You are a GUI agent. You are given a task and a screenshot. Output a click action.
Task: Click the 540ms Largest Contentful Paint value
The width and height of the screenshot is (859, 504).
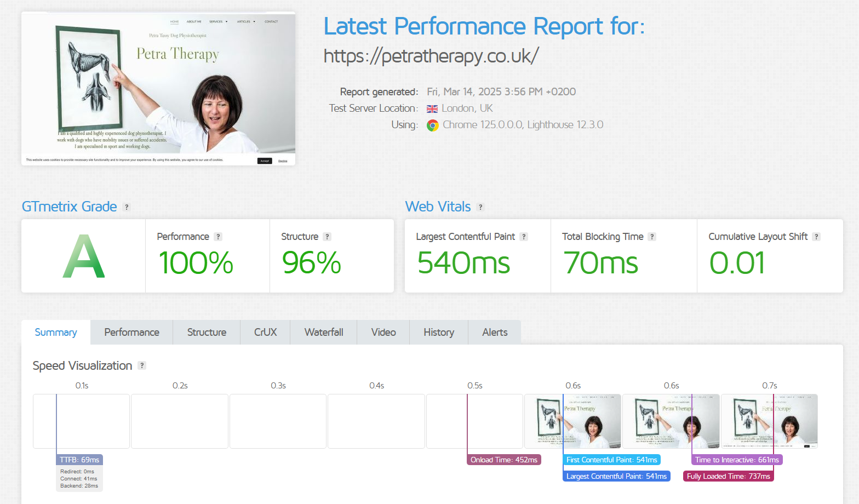coord(463,263)
